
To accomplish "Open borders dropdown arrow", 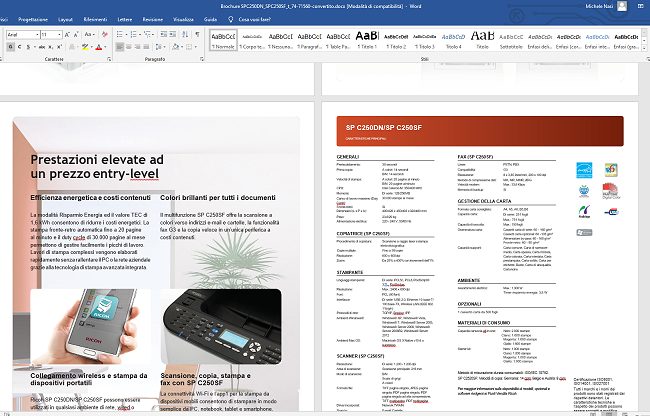I will pyautogui.click(x=196, y=47).
